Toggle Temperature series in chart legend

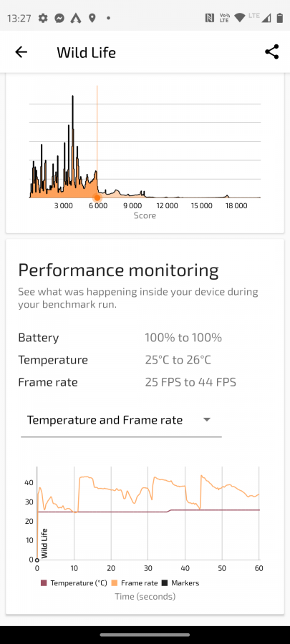73,582
